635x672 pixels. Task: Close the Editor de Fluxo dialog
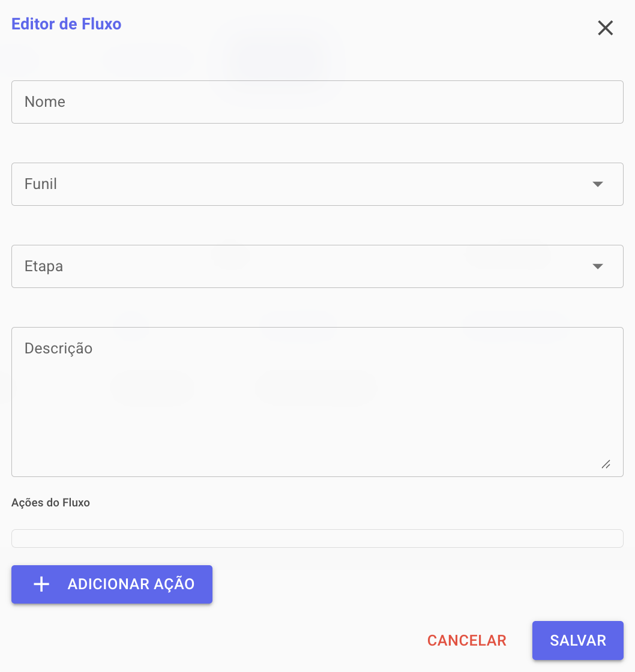pos(605,28)
